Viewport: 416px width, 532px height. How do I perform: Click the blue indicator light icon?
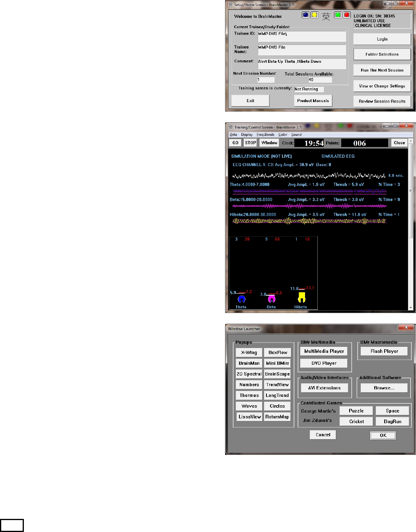point(305,15)
